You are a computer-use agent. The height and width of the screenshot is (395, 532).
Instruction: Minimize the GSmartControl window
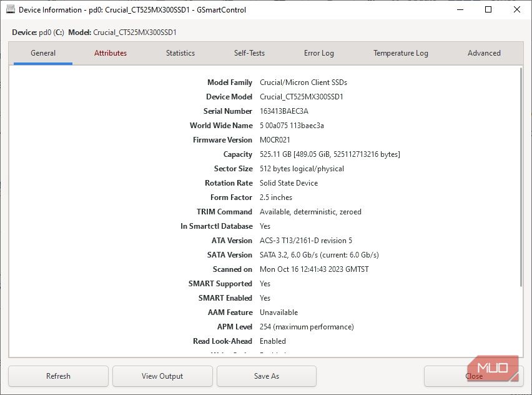[x=460, y=10]
